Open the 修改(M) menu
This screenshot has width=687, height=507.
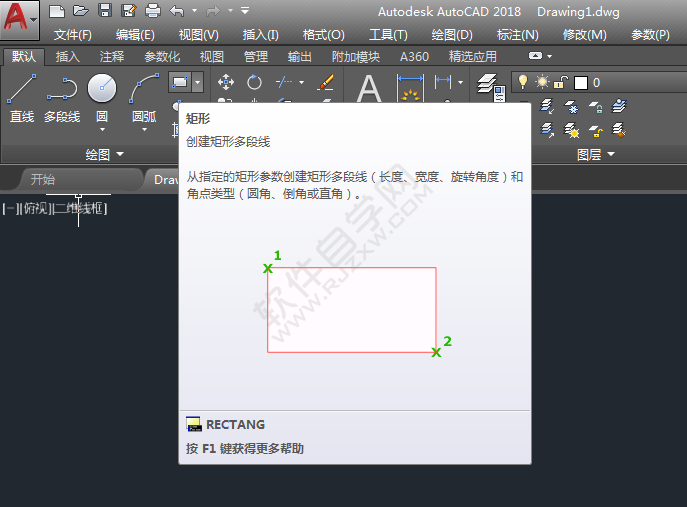click(x=584, y=35)
